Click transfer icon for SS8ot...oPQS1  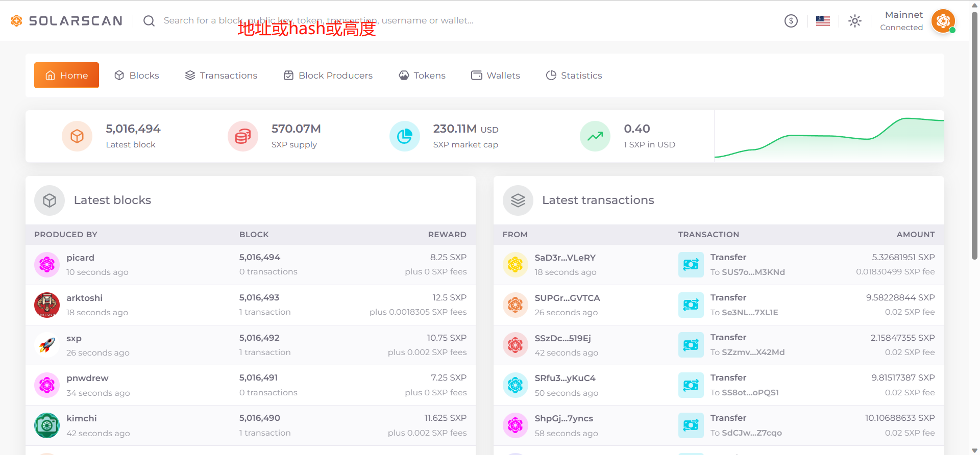tap(691, 385)
